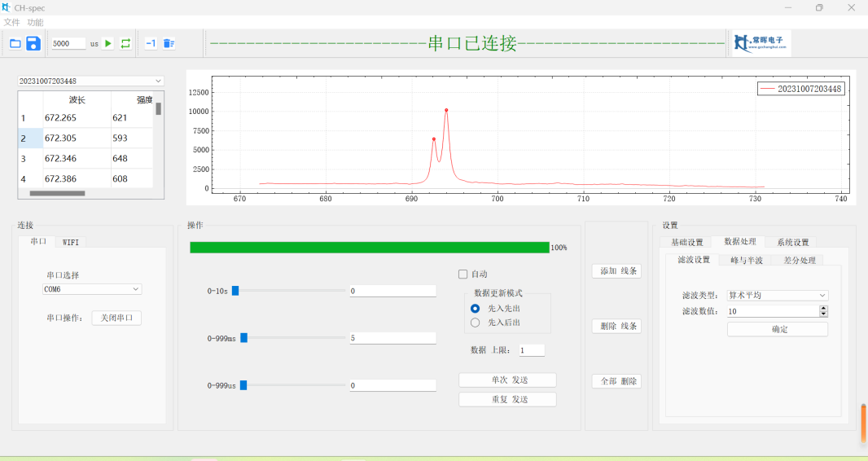868x461 pixels.
Task: Click the 重复 发送 button
Action: click(507, 399)
